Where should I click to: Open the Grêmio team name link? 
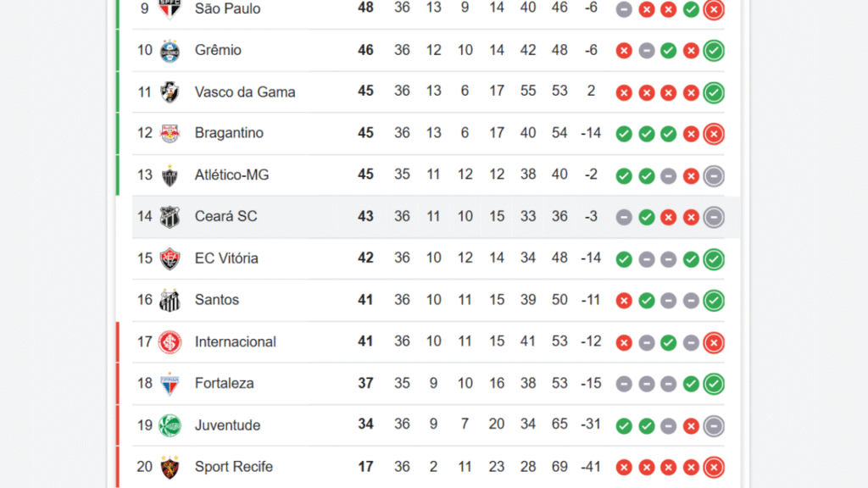coord(218,50)
